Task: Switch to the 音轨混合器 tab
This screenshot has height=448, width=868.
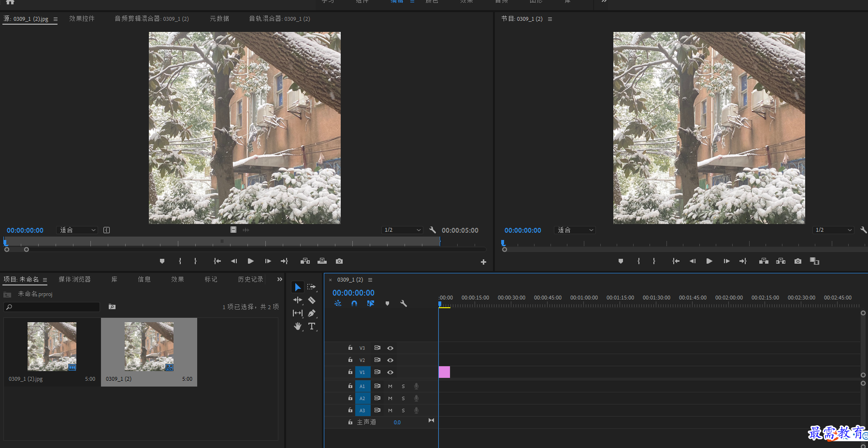Action: (279, 19)
